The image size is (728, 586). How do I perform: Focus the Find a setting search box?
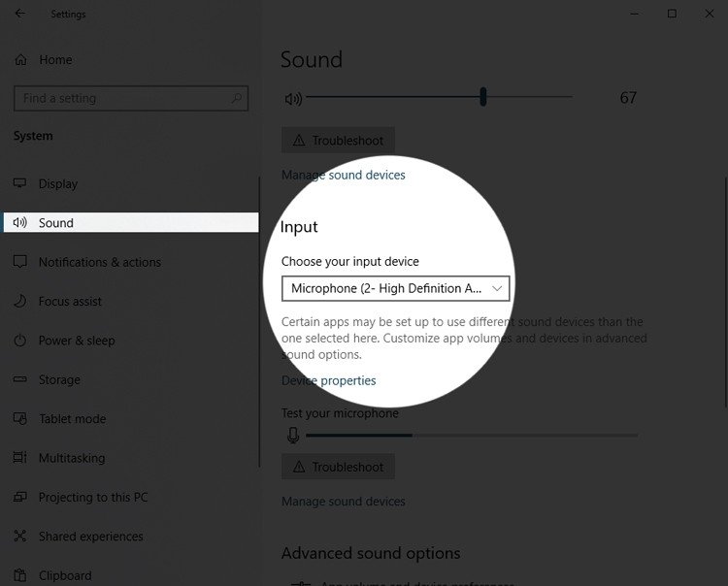click(x=131, y=98)
